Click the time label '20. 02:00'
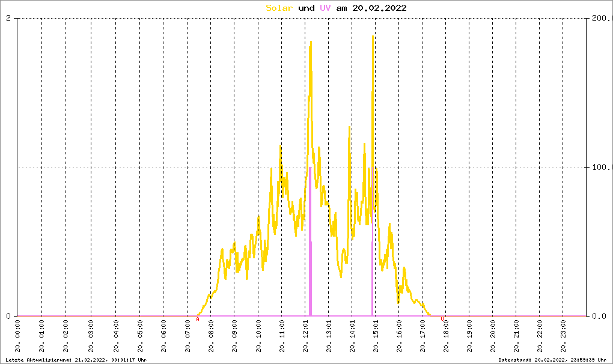 (x=66, y=336)
